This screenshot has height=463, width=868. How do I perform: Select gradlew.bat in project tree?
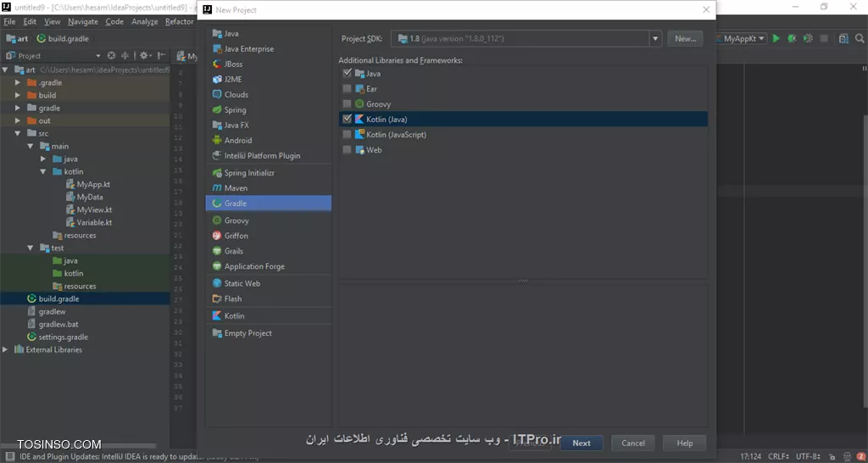click(53, 324)
